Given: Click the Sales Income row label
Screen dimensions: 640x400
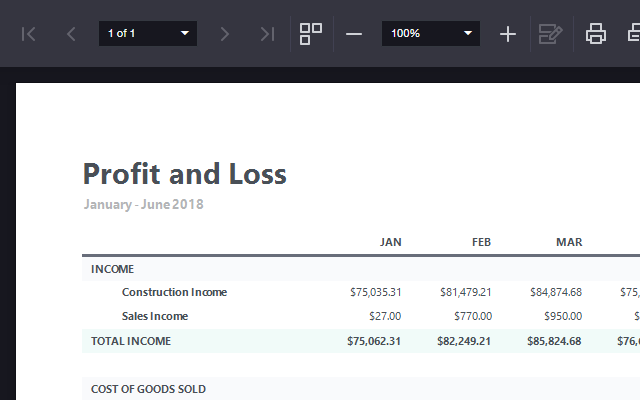Looking at the screenshot, I should pyautogui.click(x=155, y=316).
